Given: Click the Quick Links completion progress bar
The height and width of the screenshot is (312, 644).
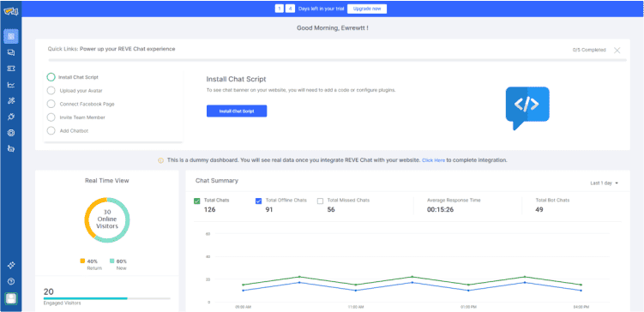Looking at the screenshot, I should (x=337, y=60).
